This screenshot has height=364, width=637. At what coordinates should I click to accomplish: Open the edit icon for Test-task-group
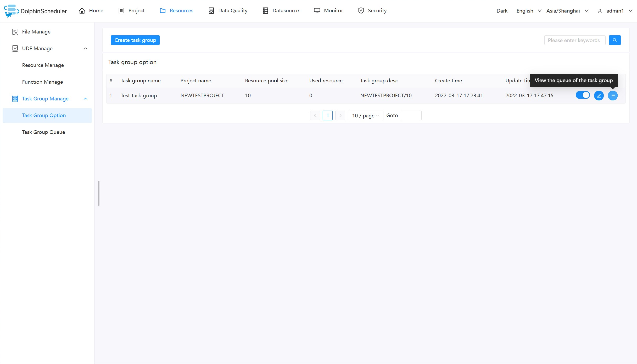pos(599,95)
